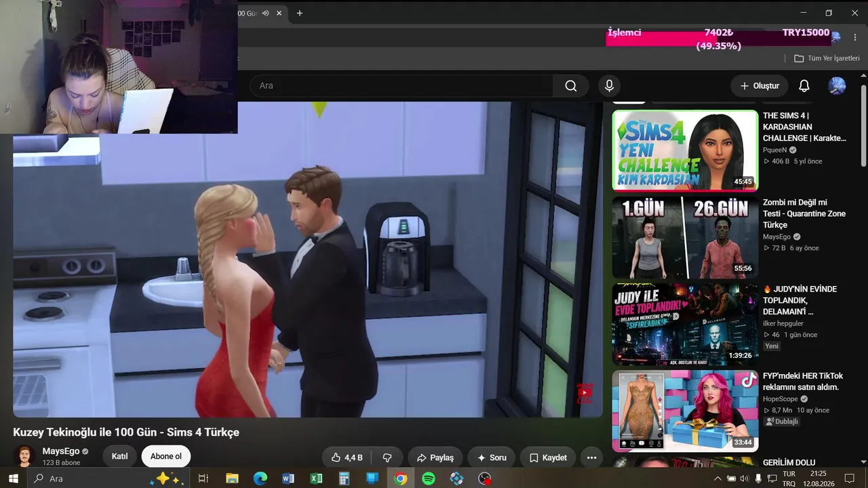Save video with the Kaydet button
868x488 pixels.
(548, 457)
